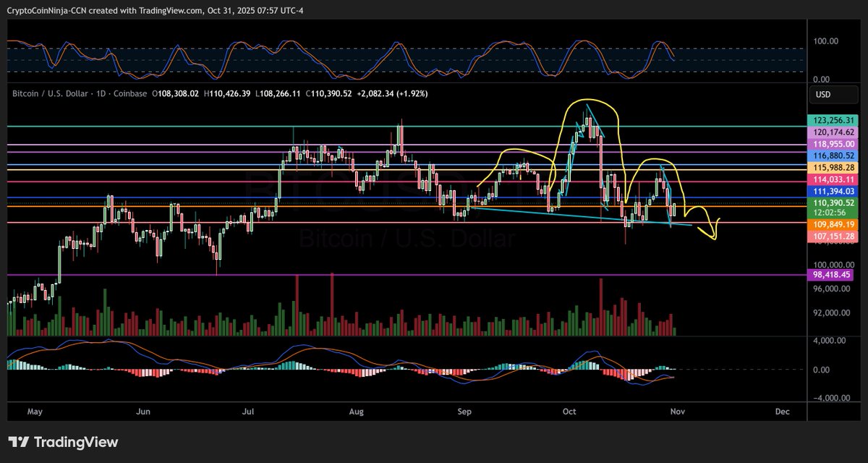Click the current price label 110,390.52
The height and width of the screenshot is (463, 868).
[x=832, y=203]
